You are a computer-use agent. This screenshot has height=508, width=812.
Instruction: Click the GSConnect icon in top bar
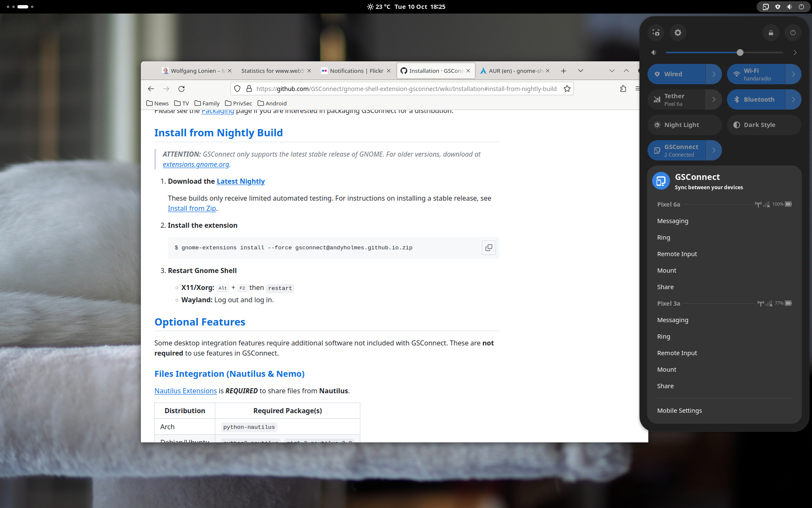coord(765,7)
